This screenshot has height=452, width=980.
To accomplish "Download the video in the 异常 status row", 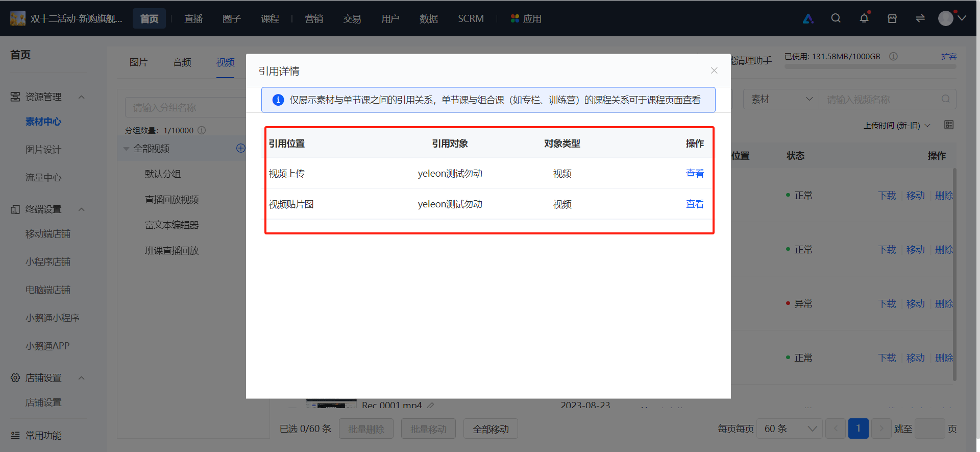I will [887, 304].
